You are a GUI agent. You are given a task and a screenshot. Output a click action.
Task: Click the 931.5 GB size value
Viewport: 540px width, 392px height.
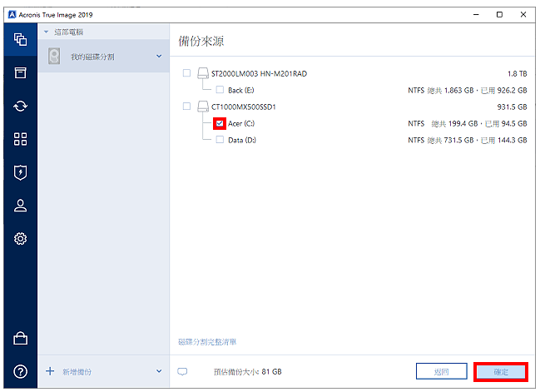coord(512,107)
